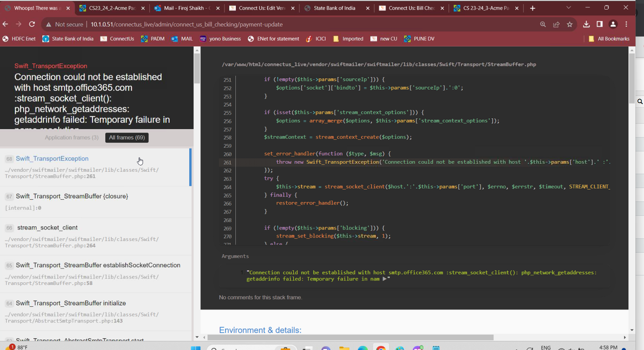Open ENet for statement bookmark

(274, 39)
